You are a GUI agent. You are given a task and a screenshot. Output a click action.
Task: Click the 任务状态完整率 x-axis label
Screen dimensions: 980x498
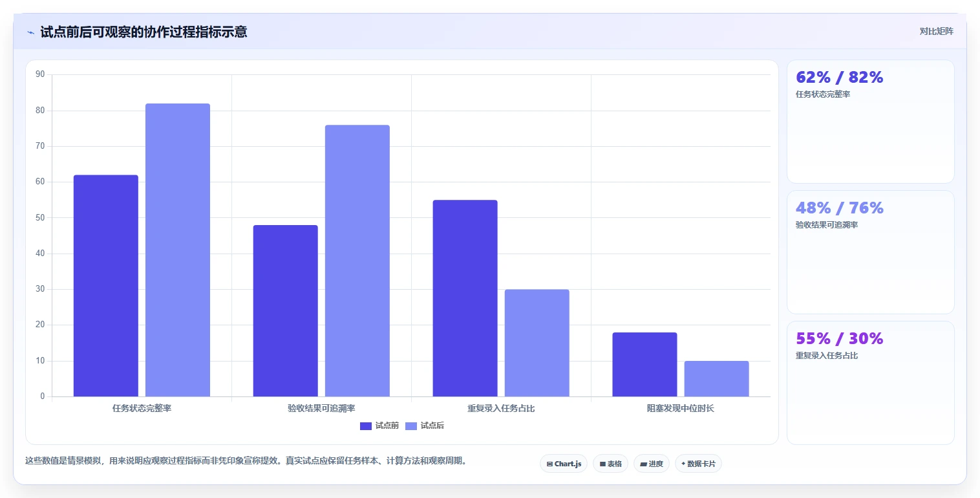[x=142, y=409]
